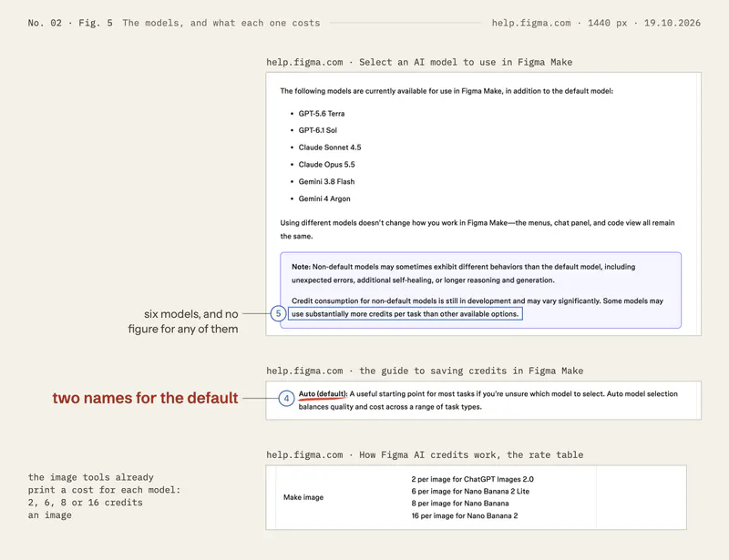Screen dimensions: 729x560
Task: Select the "8 per image for Nano Banana" line
Action: (460, 504)
